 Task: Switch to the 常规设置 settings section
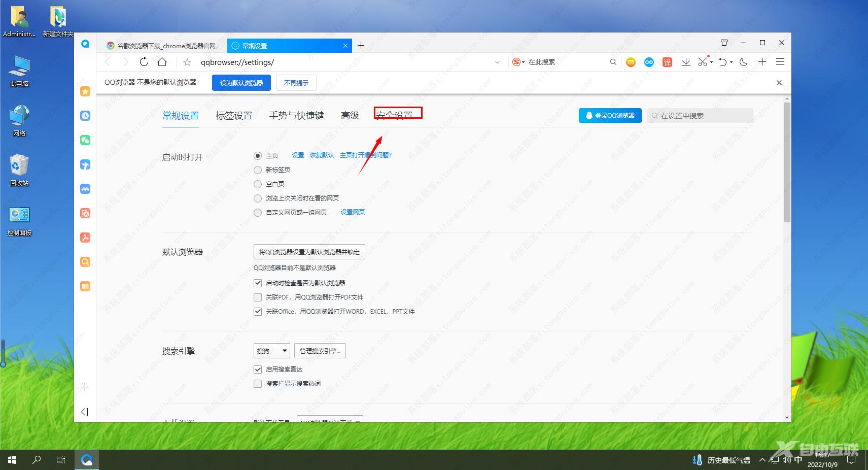tap(181, 116)
